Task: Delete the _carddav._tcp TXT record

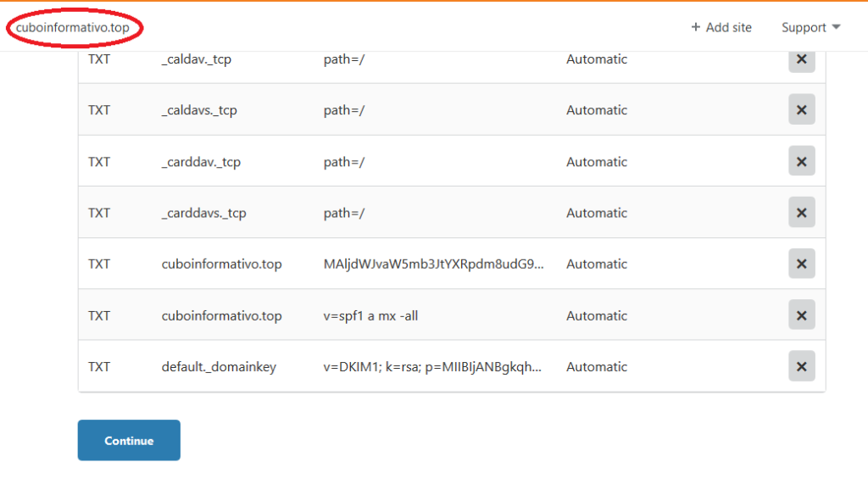Action: click(x=801, y=161)
